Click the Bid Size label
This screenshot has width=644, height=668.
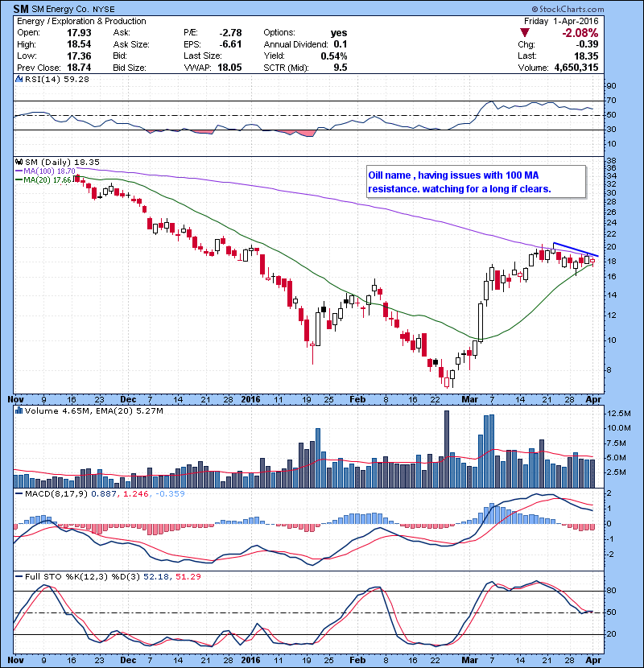point(130,68)
